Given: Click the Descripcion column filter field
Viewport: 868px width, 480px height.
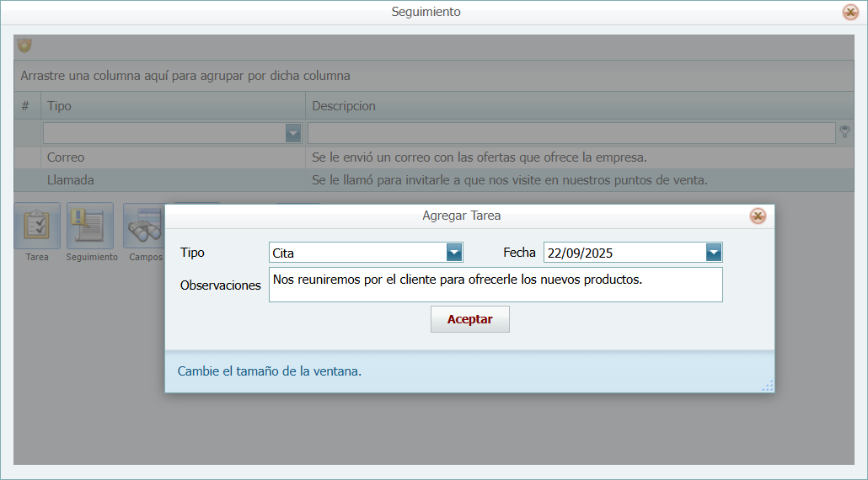Looking at the screenshot, I should tap(571, 133).
